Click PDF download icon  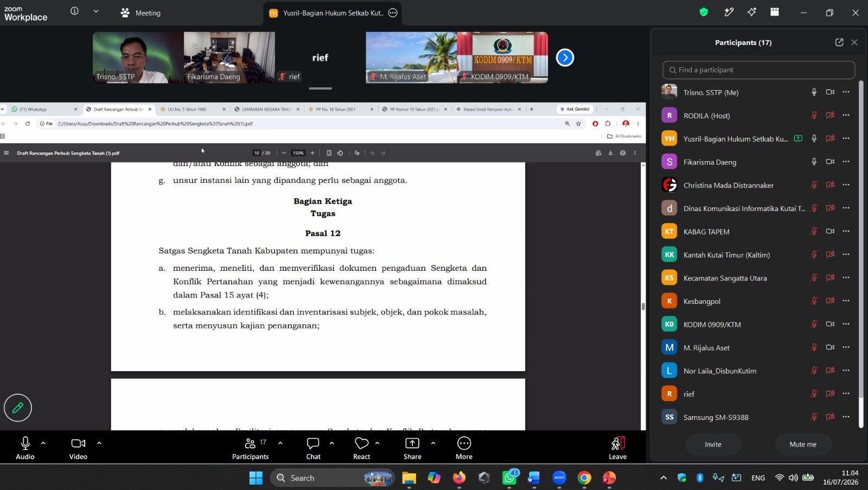coord(610,153)
